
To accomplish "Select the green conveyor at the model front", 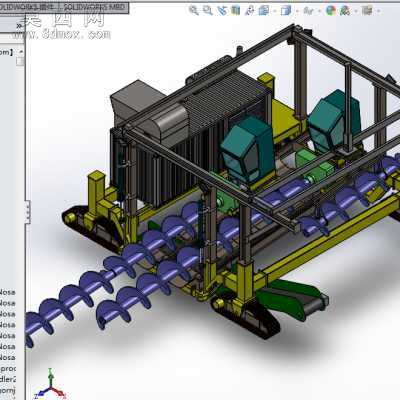I will 293,298.
